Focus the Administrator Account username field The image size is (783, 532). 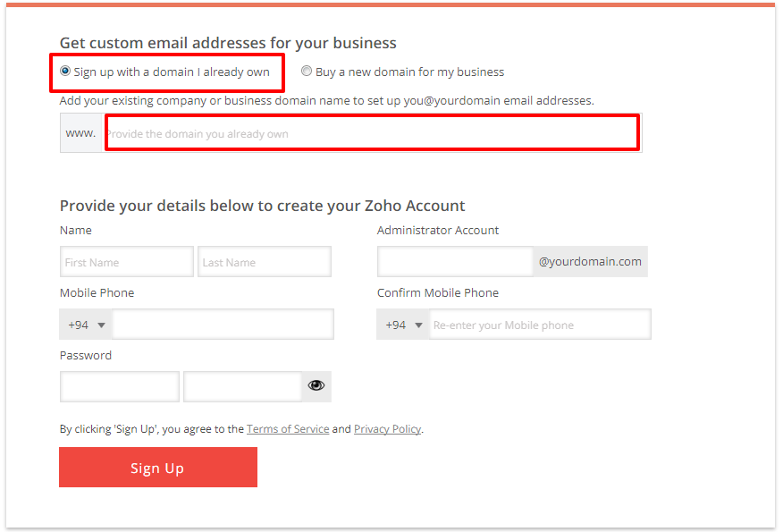(456, 261)
